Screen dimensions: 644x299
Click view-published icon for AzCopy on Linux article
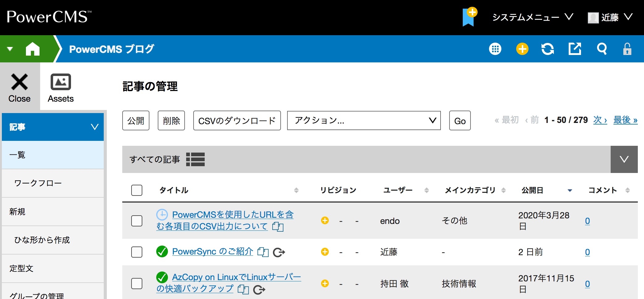pyautogui.click(x=259, y=290)
